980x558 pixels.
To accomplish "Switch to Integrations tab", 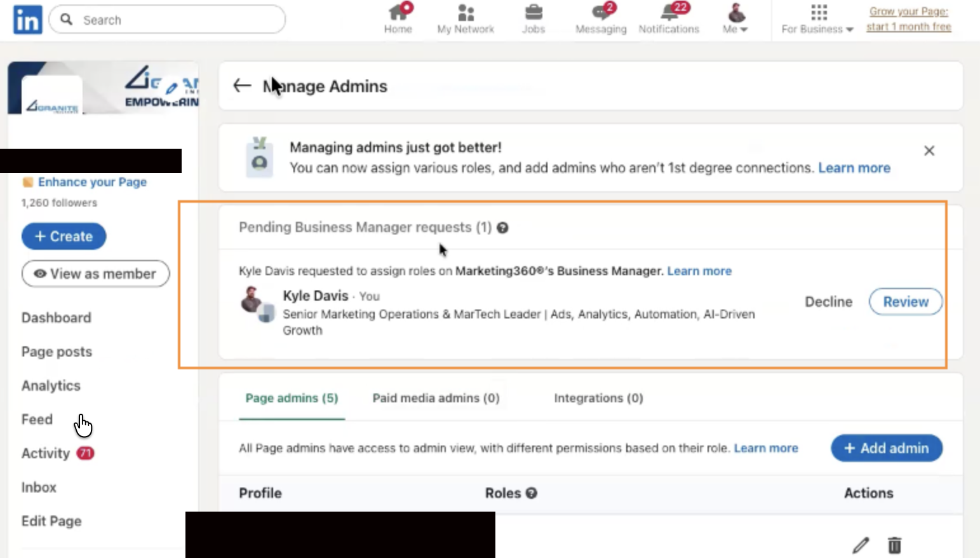I will pos(598,398).
